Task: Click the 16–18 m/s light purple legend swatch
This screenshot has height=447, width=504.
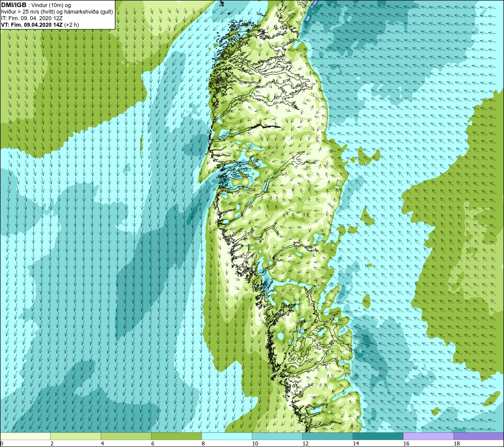Action: click(x=428, y=436)
